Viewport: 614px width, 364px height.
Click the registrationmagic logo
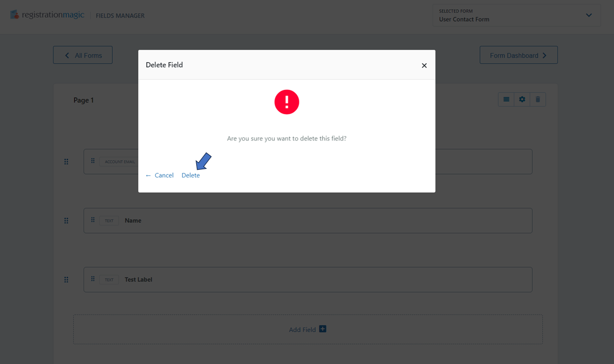click(x=47, y=15)
